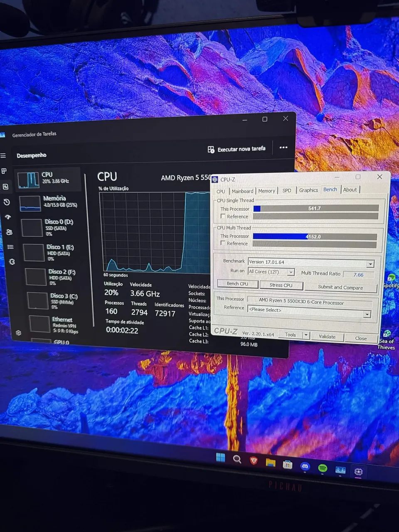The width and height of the screenshot is (399, 532).
Task: Click Multi Thread Ratio 7.66 field
Action: [x=359, y=275]
